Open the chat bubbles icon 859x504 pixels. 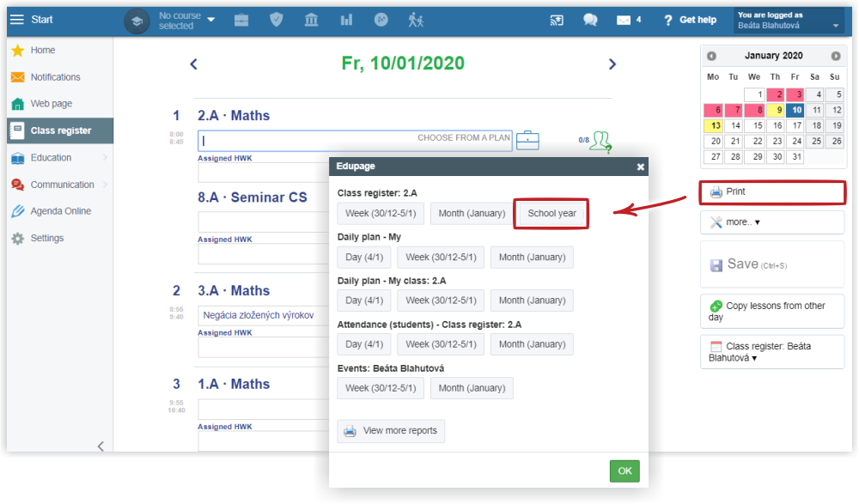pyautogui.click(x=590, y=21)
